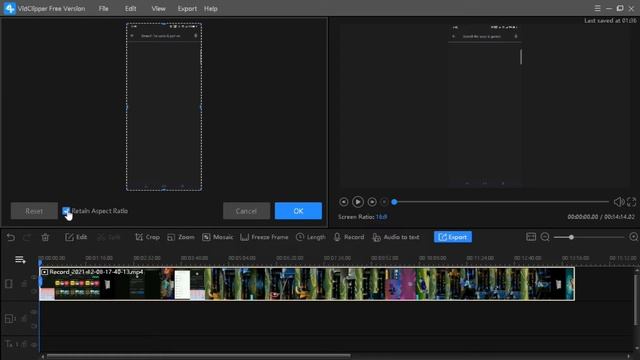Image resolution: width=640 pixels, height=360 pixels.
Task: Mute the preview volume speaker icon
Action: pos(619,202)
